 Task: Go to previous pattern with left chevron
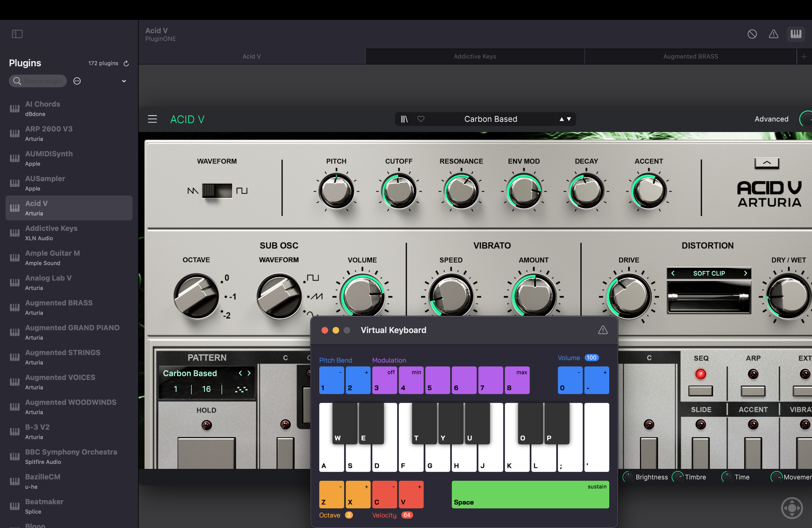(x=240, y=373)
